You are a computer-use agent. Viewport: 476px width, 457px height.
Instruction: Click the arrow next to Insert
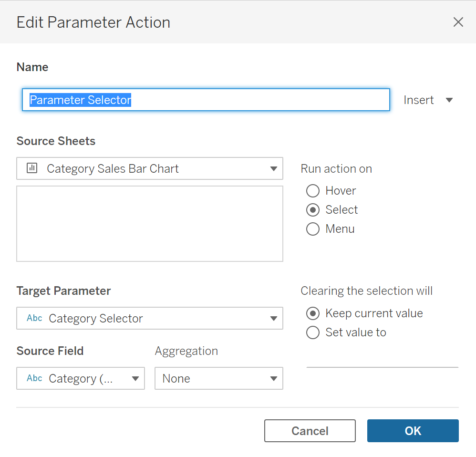pos(449,100)
